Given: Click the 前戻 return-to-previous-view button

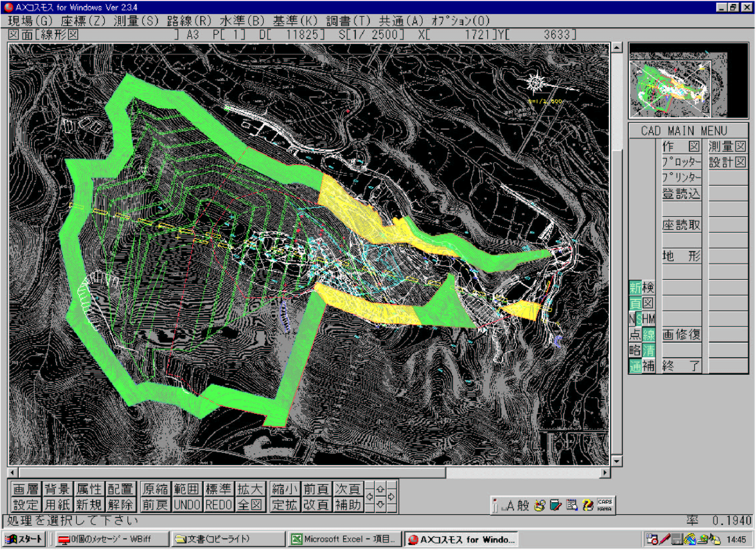Looking at the screenshot, I should click(155, 504).
